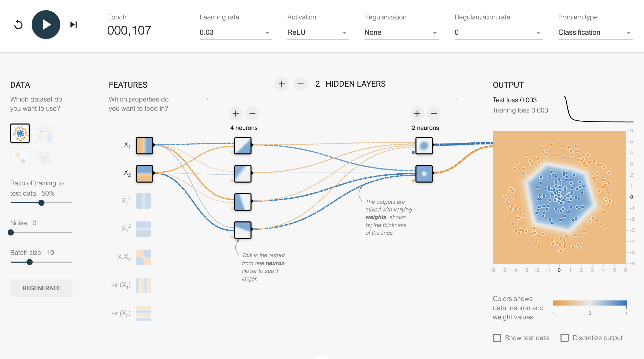Click the reset network icon
This screenshot has width=644, height=359.
click(18, 25)
